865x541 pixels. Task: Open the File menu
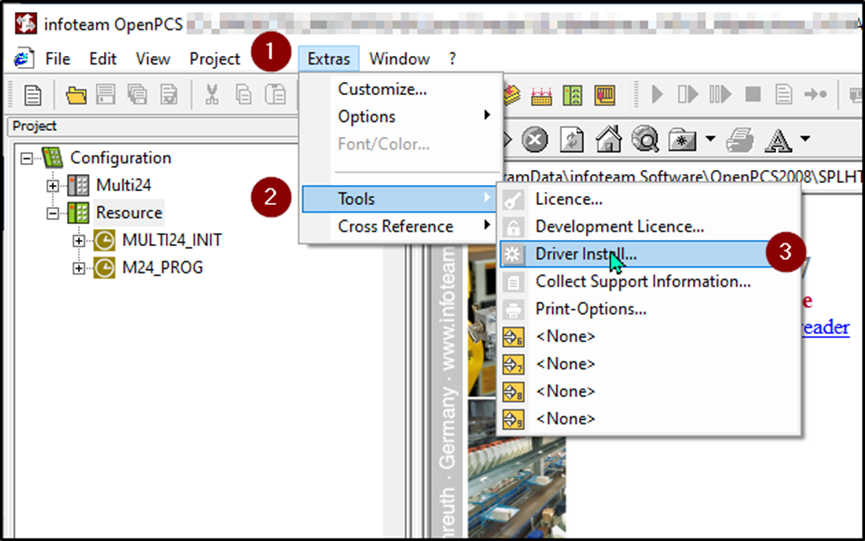pyautogui.click(x=57, y=58)
